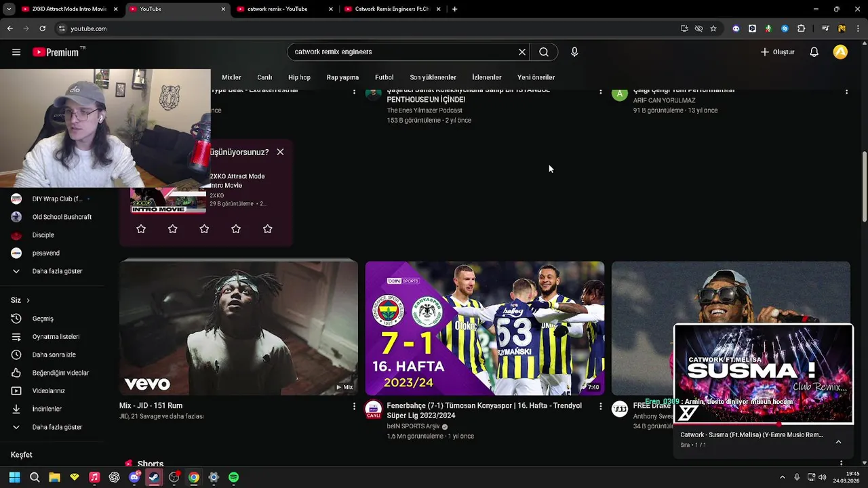Open the Siz section chevron
868x488 pixels.
28,300
